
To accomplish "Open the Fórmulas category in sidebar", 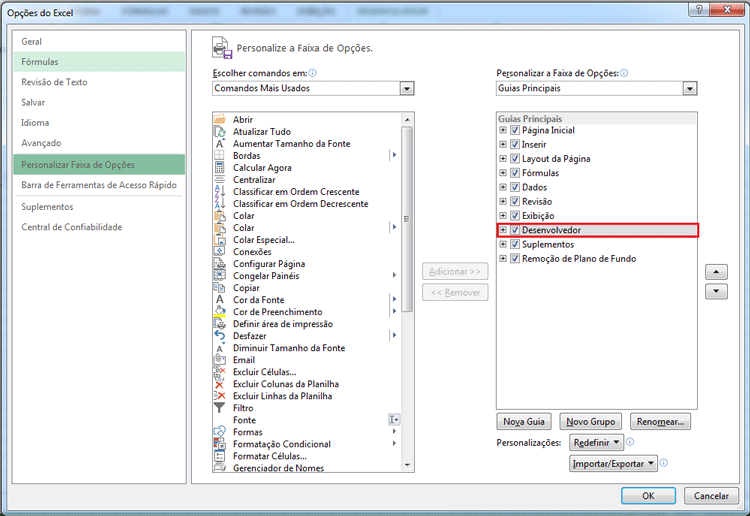I will 40,62.
